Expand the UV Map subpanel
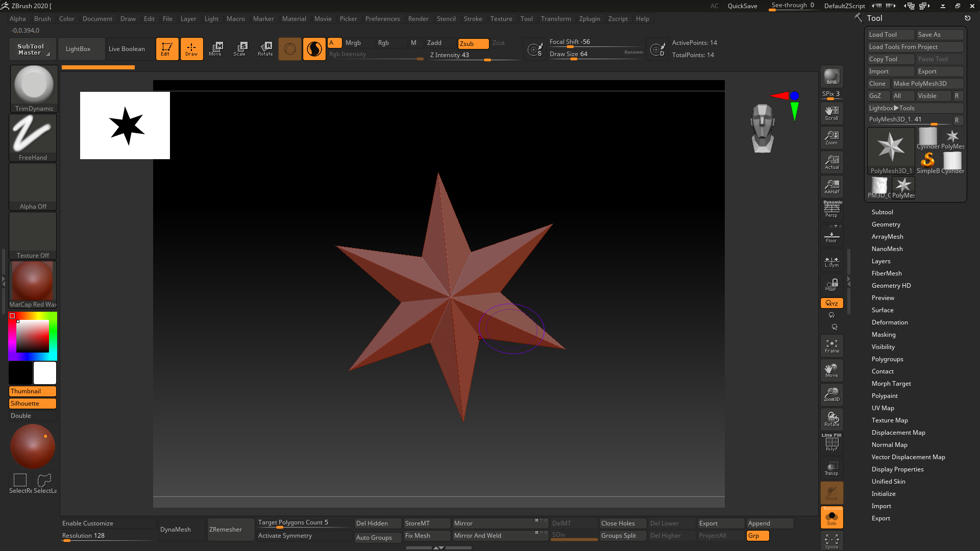 [883, 408]
